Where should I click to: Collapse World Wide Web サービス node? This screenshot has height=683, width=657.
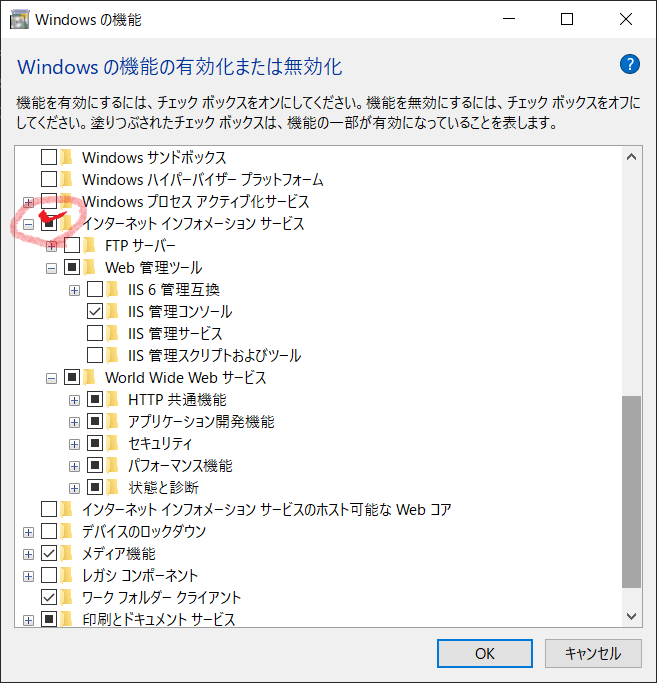(51, 379)
